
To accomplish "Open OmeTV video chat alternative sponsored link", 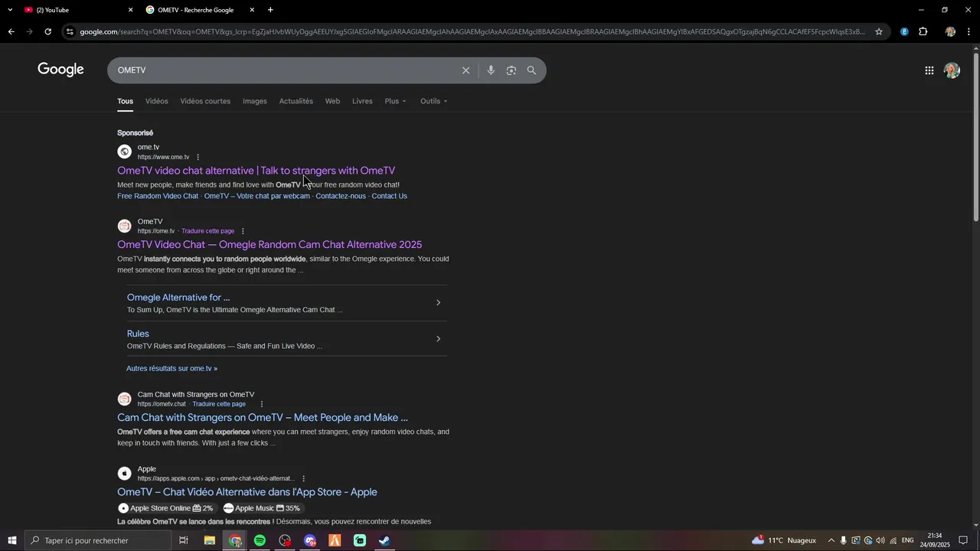I will point(256,171).
